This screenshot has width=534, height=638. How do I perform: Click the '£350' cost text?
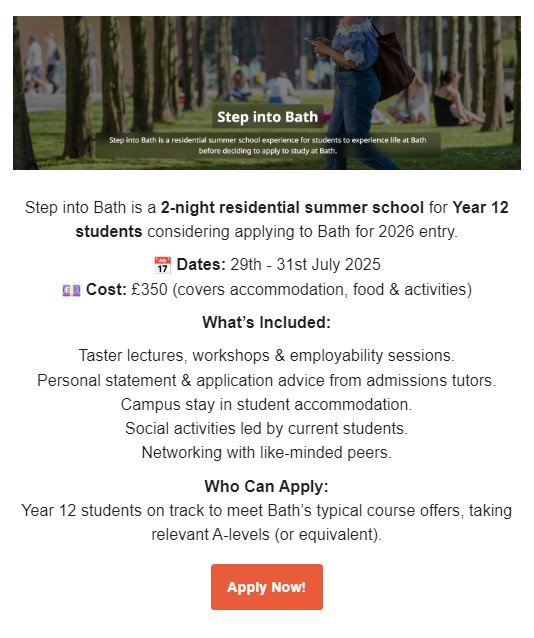[149, 290]
